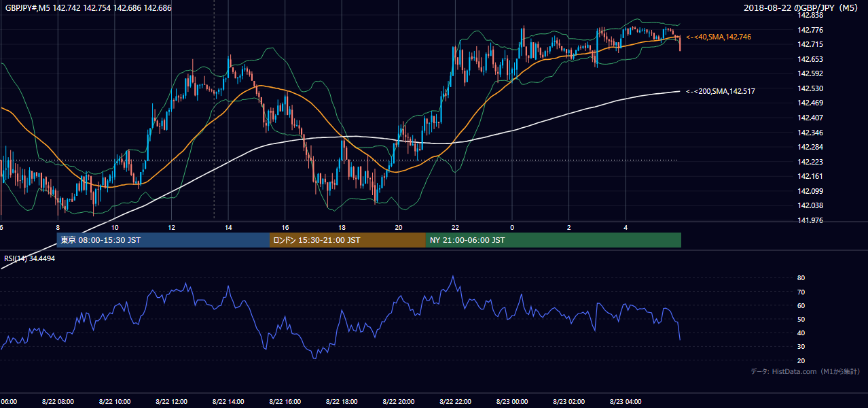Click the 8/22 10:00 bottom time label
This screenshot has width=868, height=408.
click(x=114, y=401)
